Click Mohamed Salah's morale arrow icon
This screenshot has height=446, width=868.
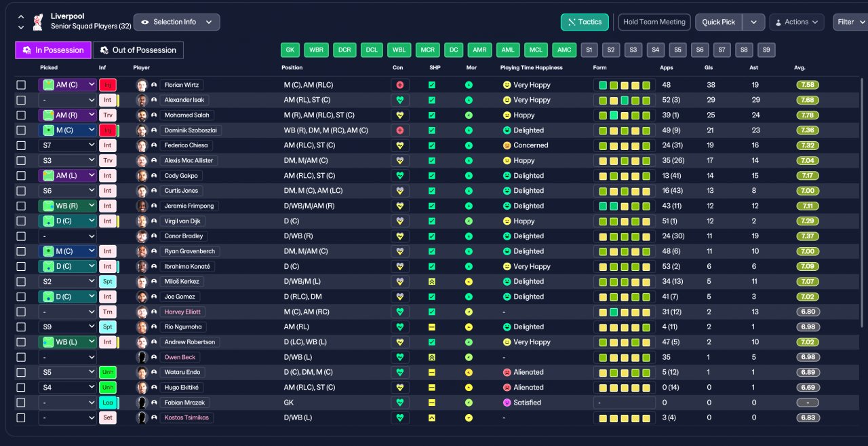[x=469, y=115]
